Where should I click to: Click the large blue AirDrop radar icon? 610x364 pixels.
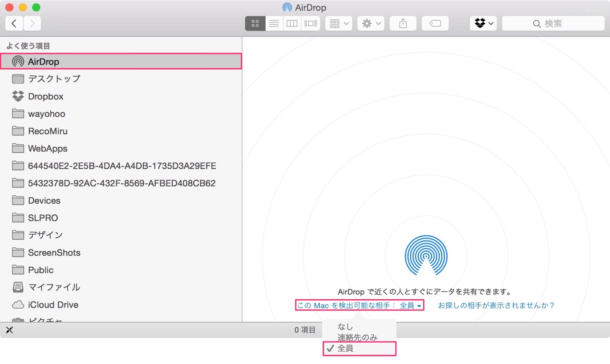click(x=426, y=256)
